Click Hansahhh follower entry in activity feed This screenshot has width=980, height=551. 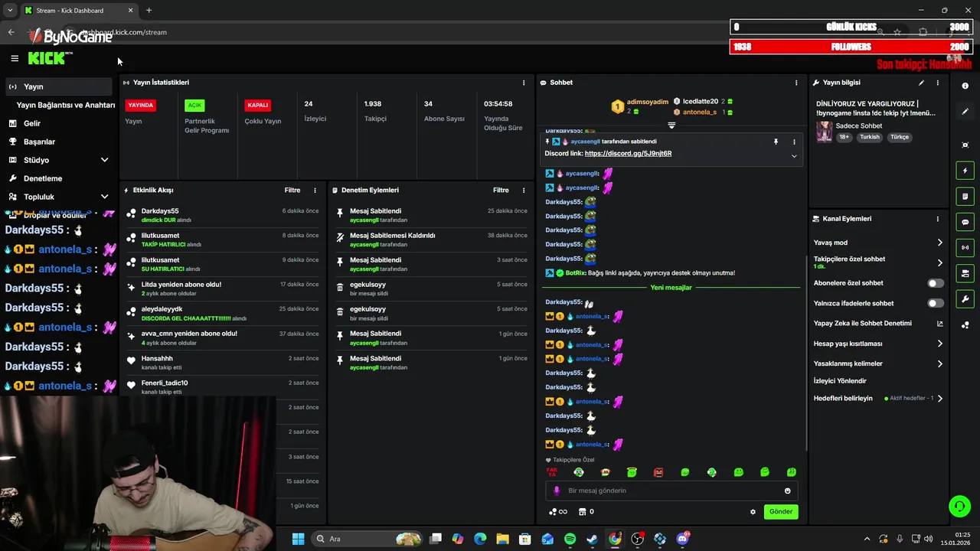pyautogui.click(x=222, y=363)
